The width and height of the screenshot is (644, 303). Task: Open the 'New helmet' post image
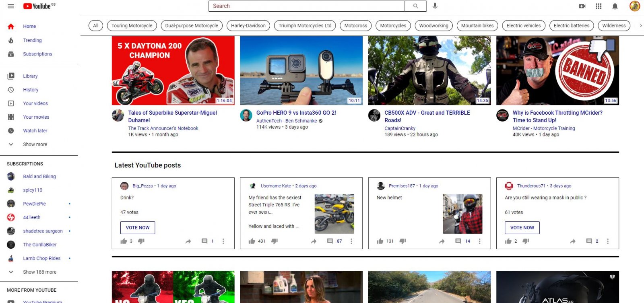point(462,214)
